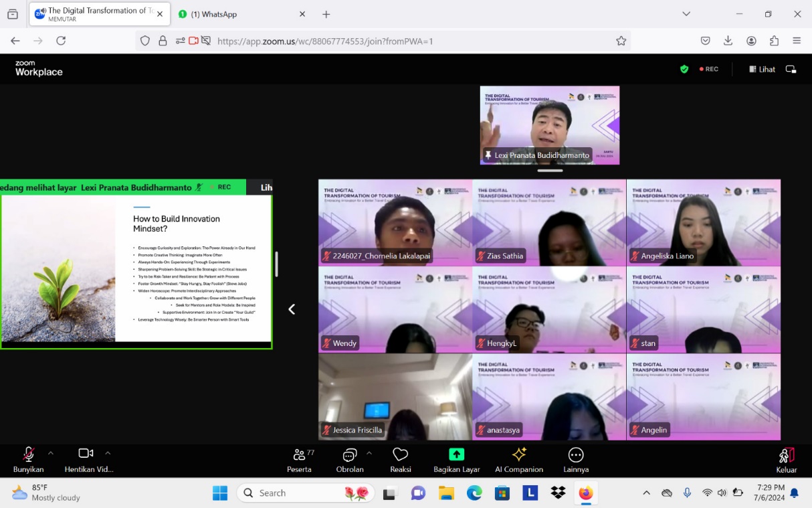Toggle the minimized video window icon
Viewport: 812px width, 508px height.
tap(791, 69)
